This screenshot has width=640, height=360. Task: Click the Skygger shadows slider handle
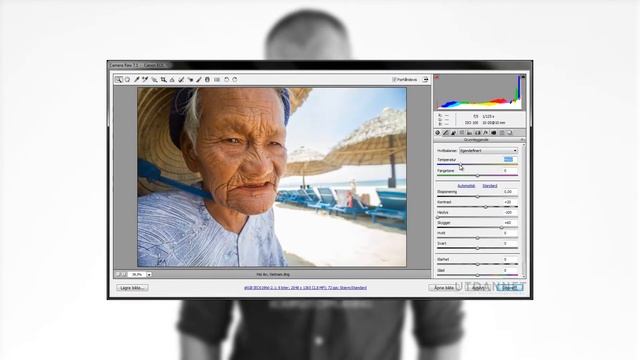click(x=501, y=227)
